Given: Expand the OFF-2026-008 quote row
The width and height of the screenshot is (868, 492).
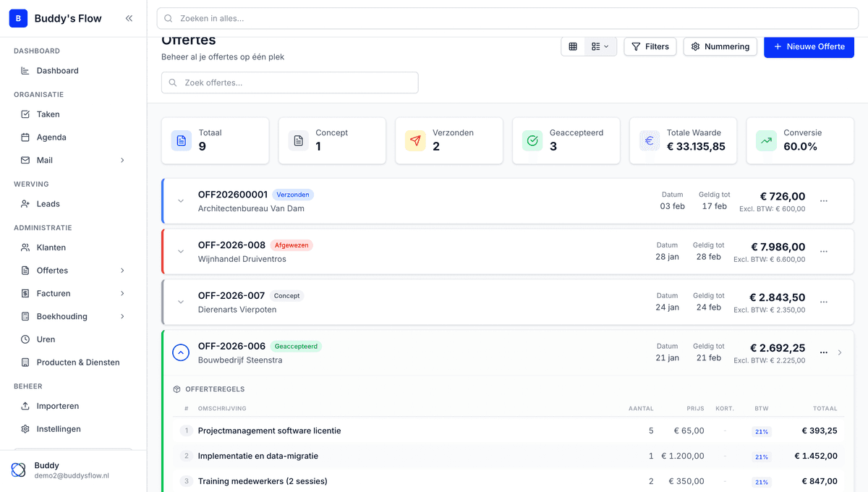Looking at the screenshot, I should [180, 251].
